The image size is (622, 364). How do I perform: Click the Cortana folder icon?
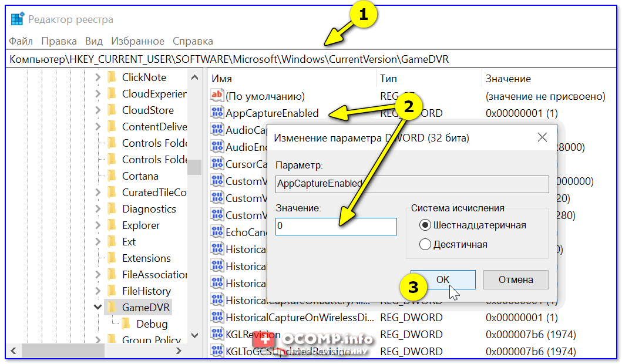112,176
